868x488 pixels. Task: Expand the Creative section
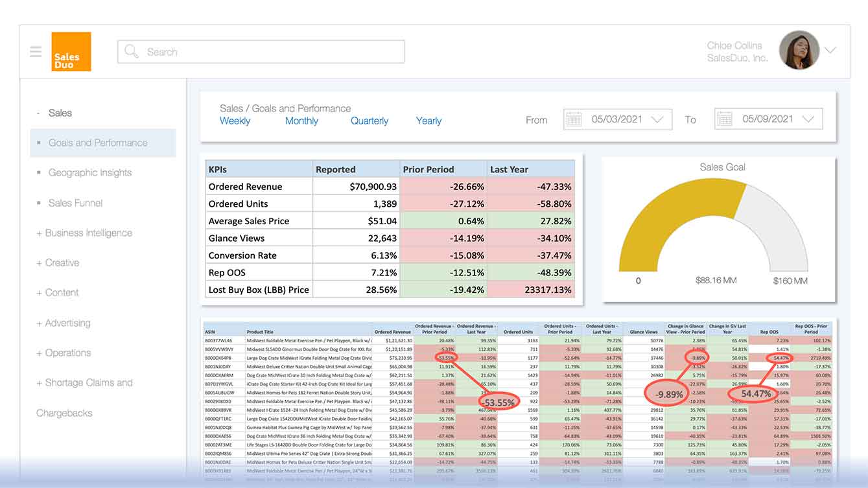click(58, 262)
